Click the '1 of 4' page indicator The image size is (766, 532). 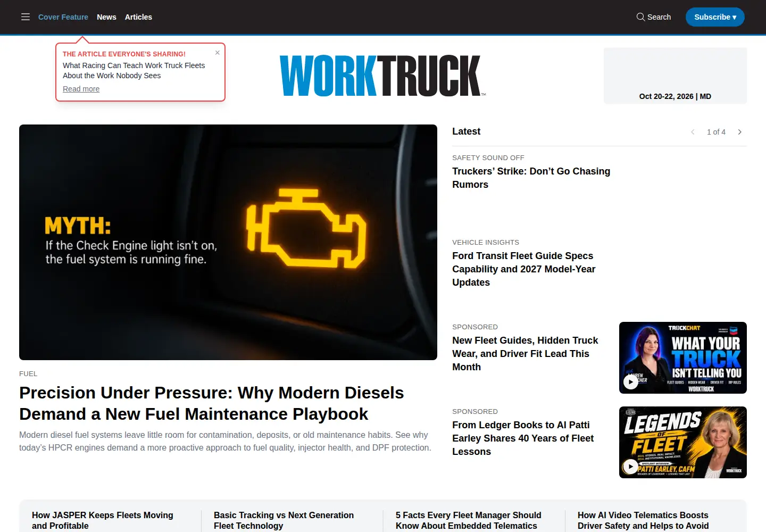point(716,132)
